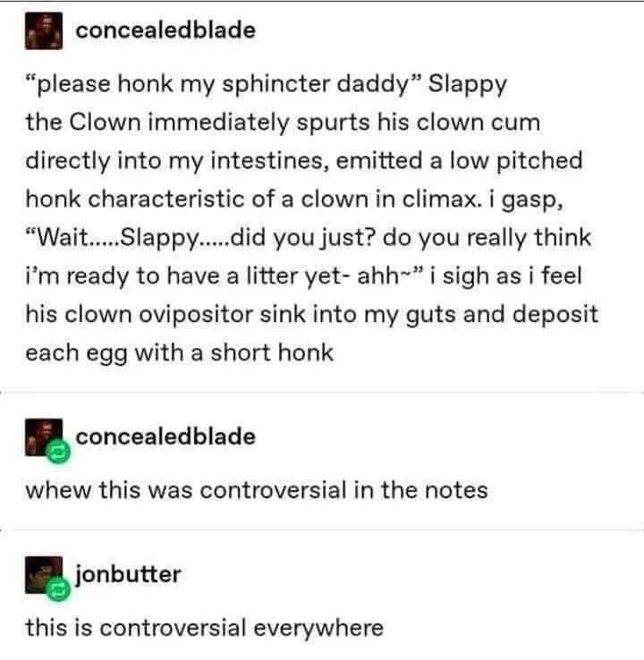Screen dimensions: 644x660
Task: Go to the jonbutter blog username link
Action: [x=128, y=574]
